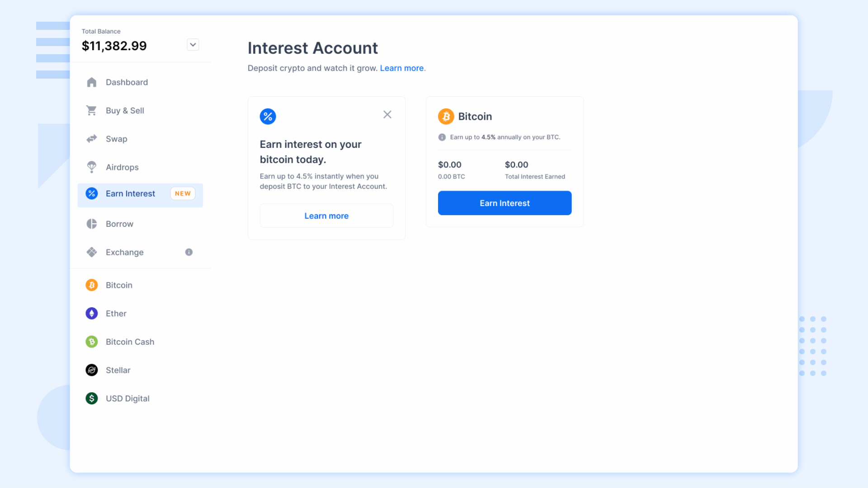The width and height of the screenshot is (868, 488).
Task: Click the USD Digital dollar icon
Action: tap(92, 399)
